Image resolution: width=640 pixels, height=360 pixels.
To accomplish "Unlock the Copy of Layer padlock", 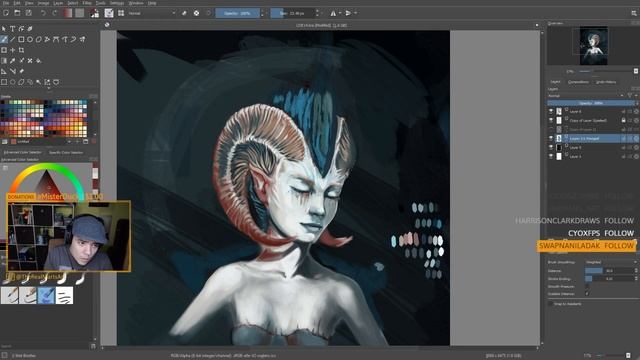I will tap(623, 120).
